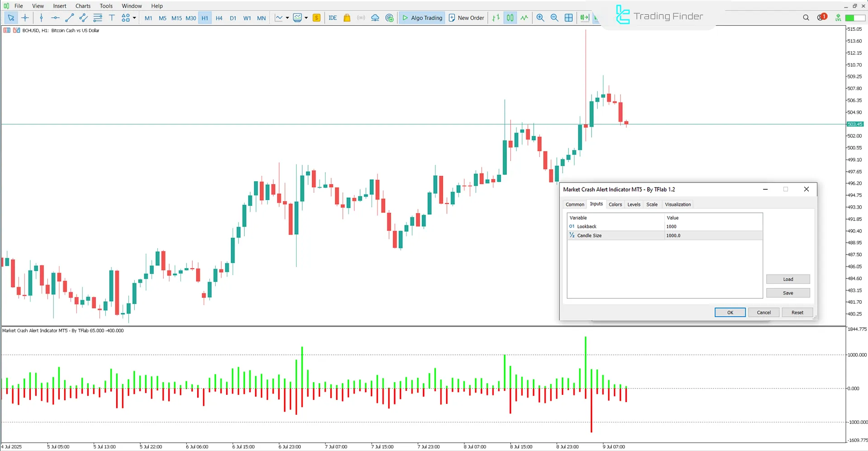Screen dimensions: 868x451
Task: Switch the chart to candlestick display
Action: (x=510, y=18)
